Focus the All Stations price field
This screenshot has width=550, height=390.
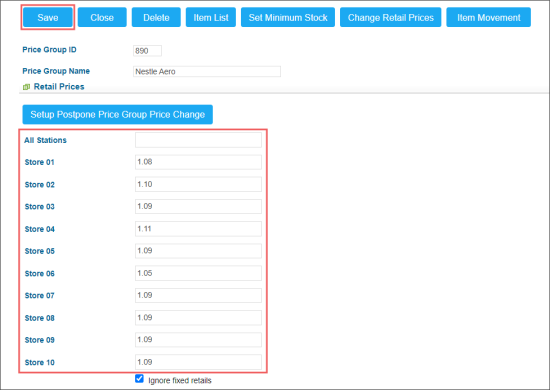click(198, 140)
